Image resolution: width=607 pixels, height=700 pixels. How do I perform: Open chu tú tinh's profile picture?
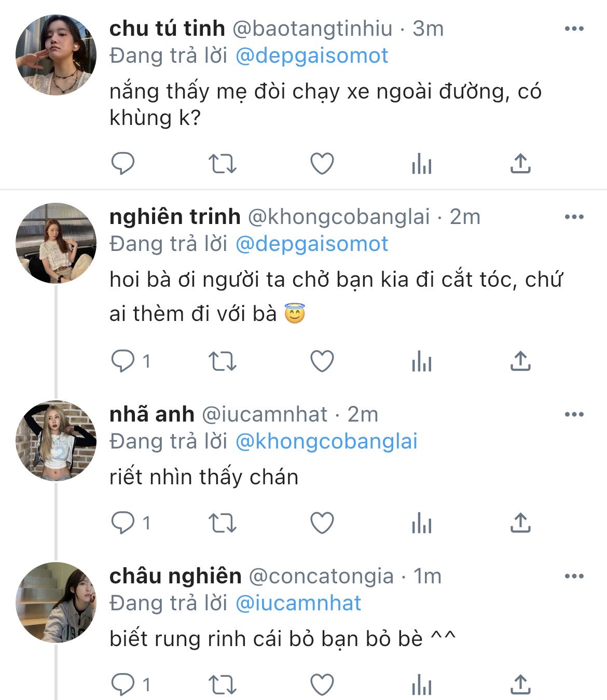click(x=56, y=55)
